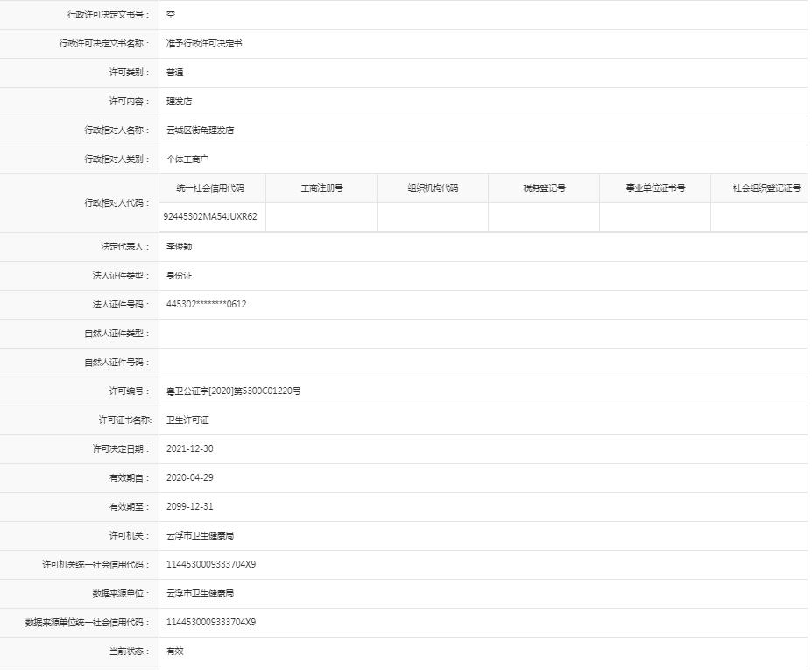The width and height of the screenshot is (812, 670).
Task: Click the expiry date 2099-12-31
Action: pos(189,507)
